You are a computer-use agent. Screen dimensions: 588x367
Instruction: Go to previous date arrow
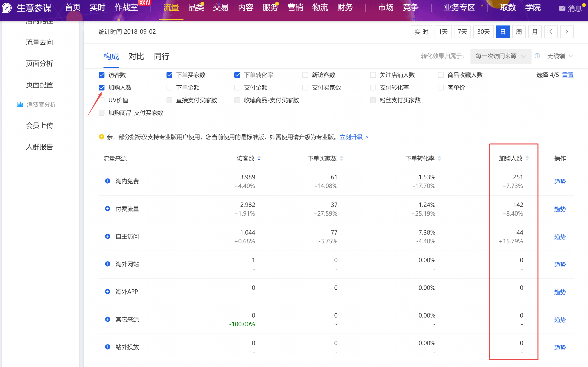551,32
